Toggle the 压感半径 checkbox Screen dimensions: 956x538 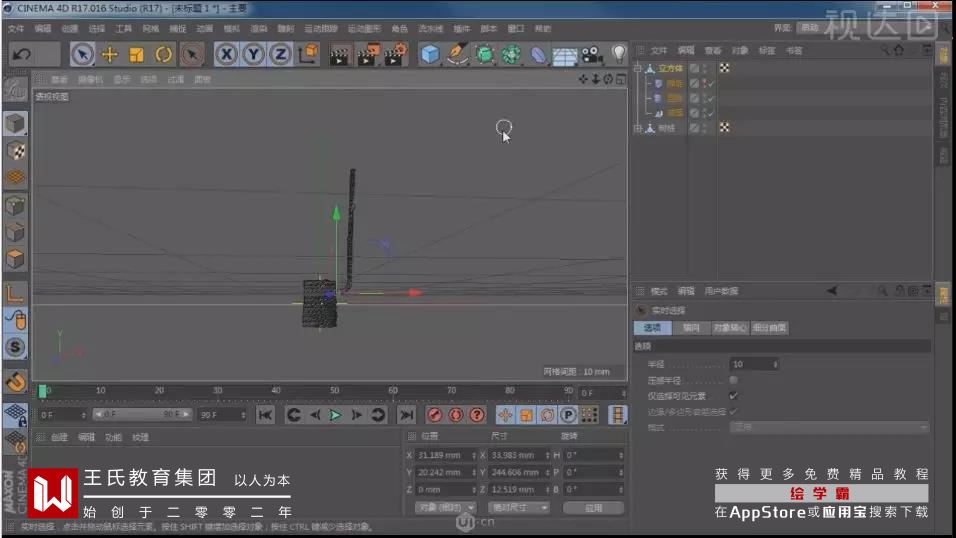(733, 380)
